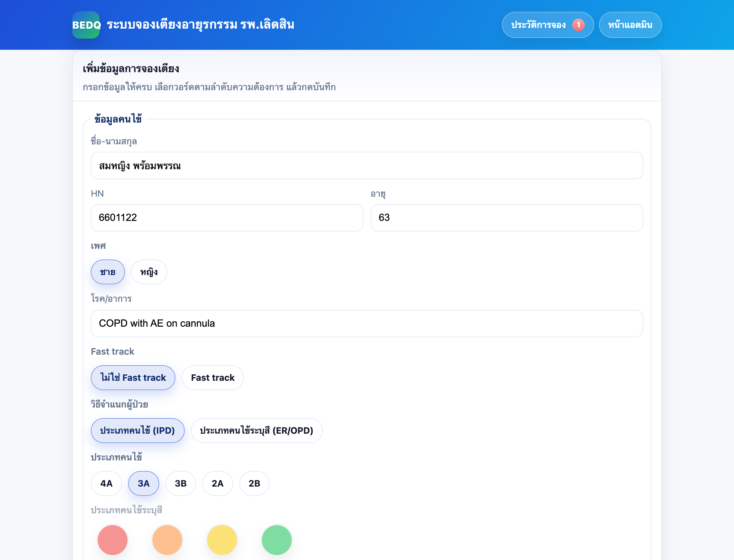This screenshot has width=734, height=560.
Task: Click the โรค/อาการ diagnosis input field
Action: 366,323
